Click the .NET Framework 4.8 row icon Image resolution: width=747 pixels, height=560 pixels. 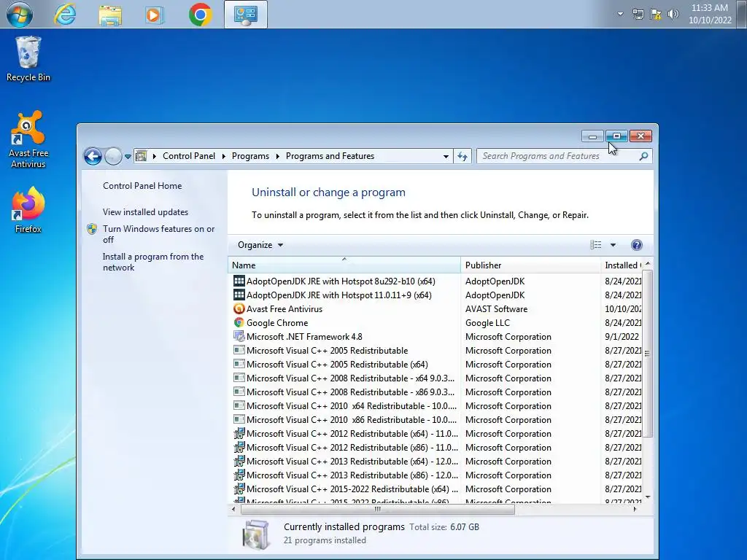239,336
